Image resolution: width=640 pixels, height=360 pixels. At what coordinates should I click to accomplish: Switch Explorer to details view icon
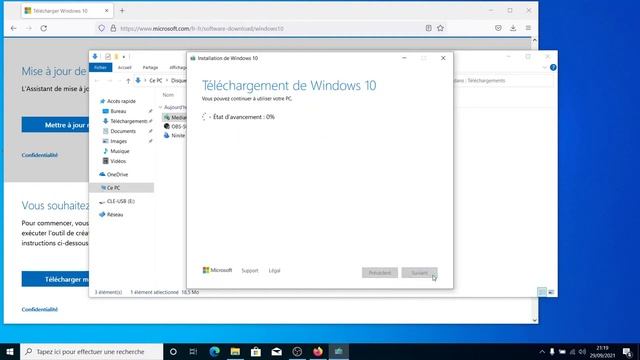(542, 292)
